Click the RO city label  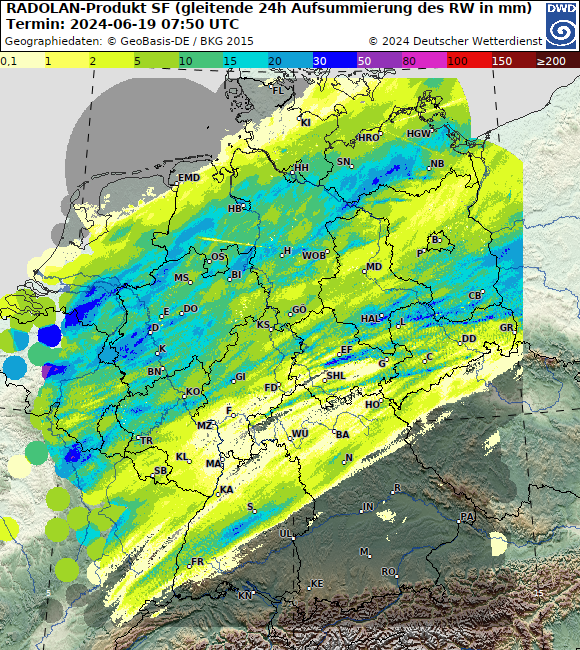pyautogui.click(x=388, y=572)
